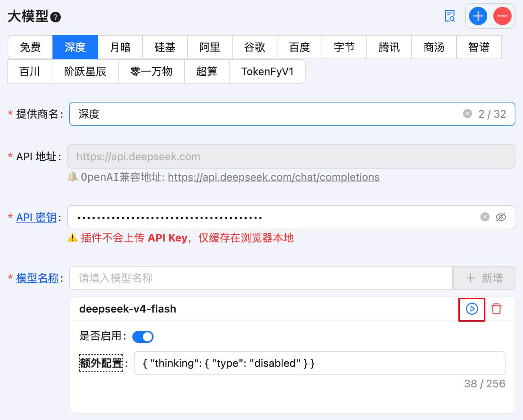Open the document search icon

click(x=450, y=16)
